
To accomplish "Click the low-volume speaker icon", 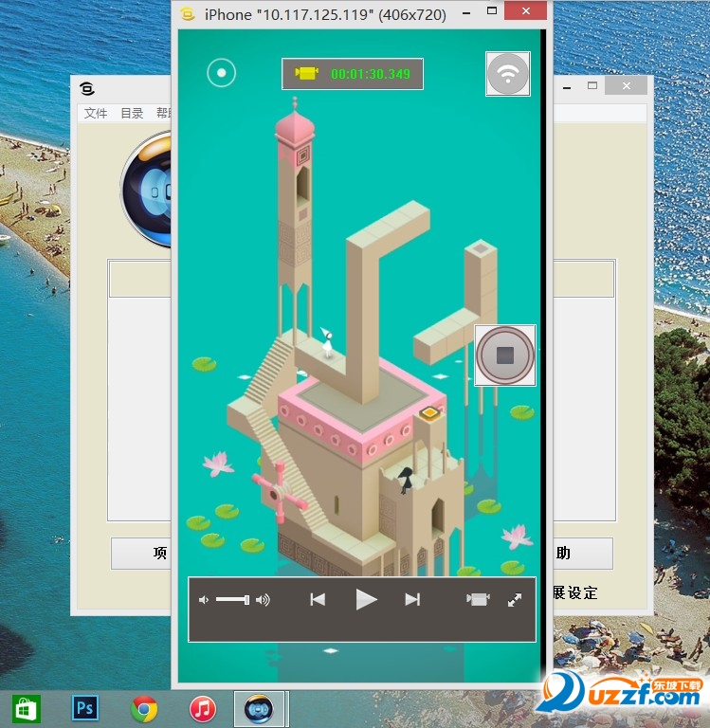I will tap(204, 600).
